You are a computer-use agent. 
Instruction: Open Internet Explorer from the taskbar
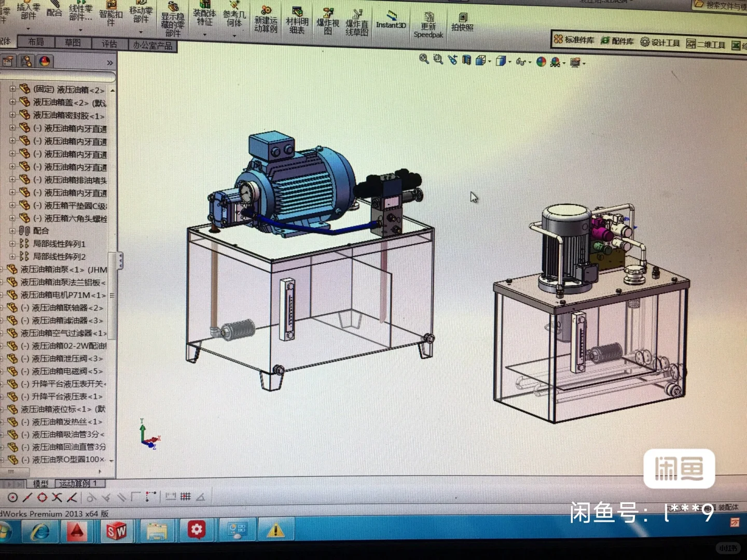(41, 531)
